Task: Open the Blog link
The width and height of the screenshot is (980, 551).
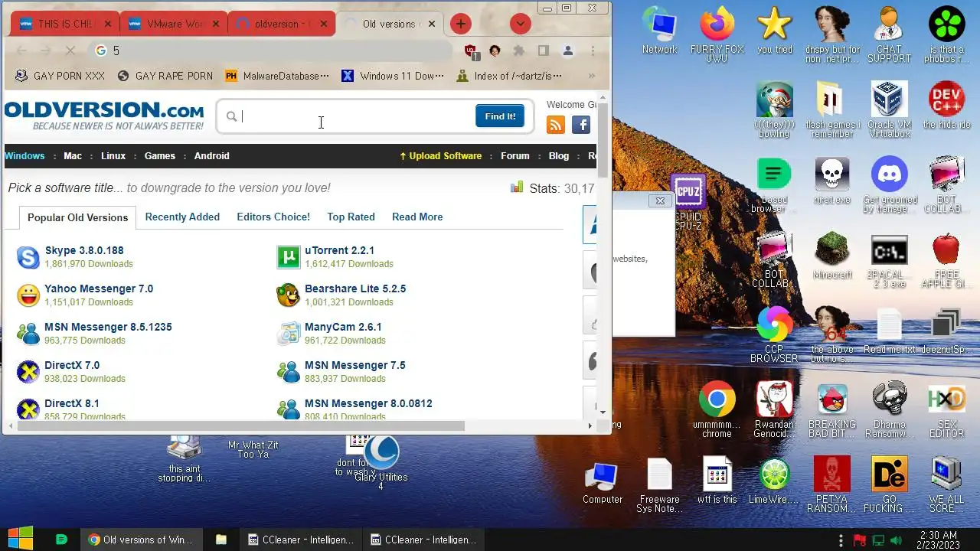Action: [559, 155]
